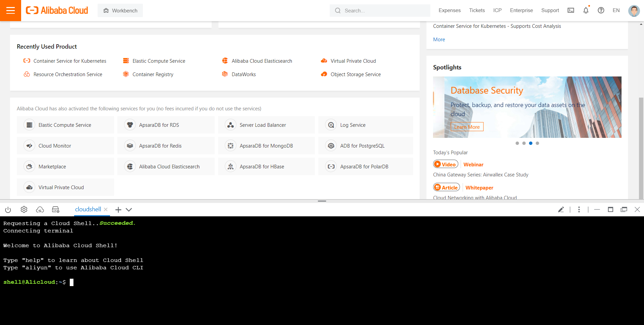
Task: Select the first carousel dot in Spotlights
Action: click(517, 143)
